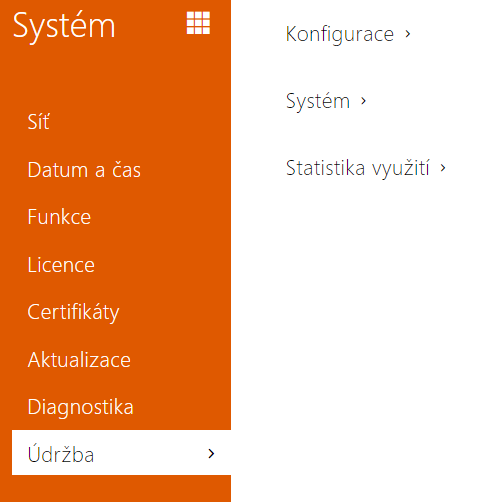This screenshot has width=501, height=502.
Task: Select the highlighted Údržba item
Action: tap(121, 452)
